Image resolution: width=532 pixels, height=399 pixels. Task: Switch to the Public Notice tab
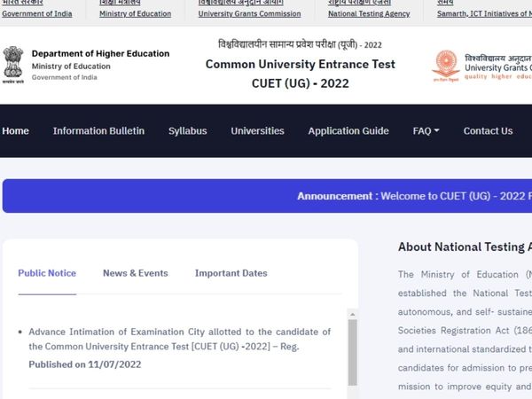click(47, 273)
